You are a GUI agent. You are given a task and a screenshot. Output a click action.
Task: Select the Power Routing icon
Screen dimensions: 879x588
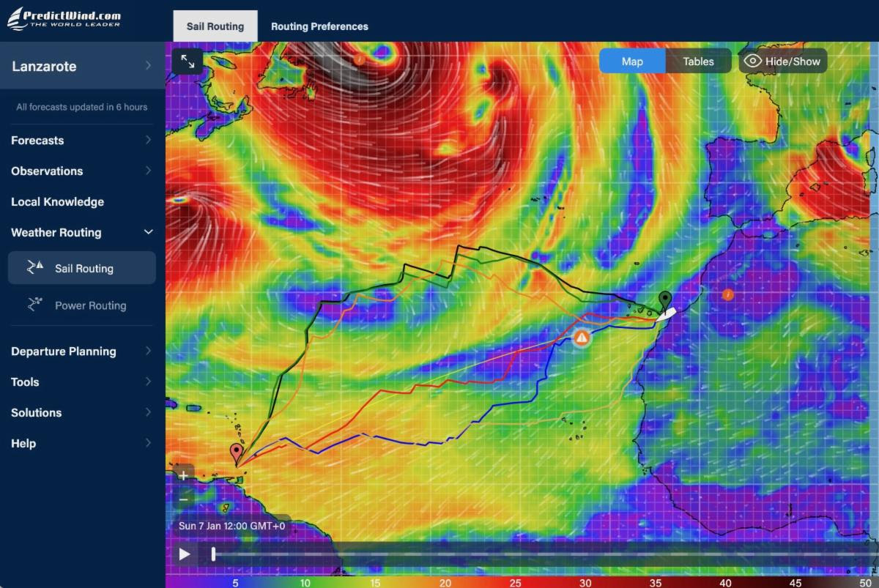pos(33,303)
